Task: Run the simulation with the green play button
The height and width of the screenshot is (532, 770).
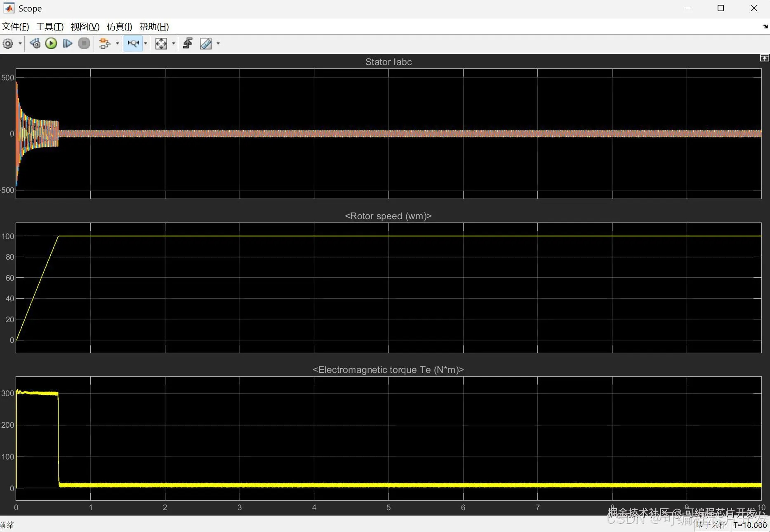Action: [51, 43]
